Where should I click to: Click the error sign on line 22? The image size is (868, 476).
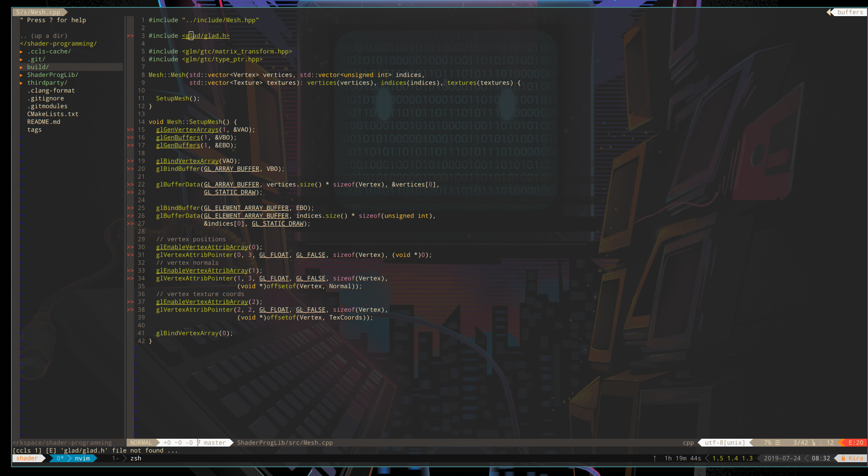click(130, 185)
